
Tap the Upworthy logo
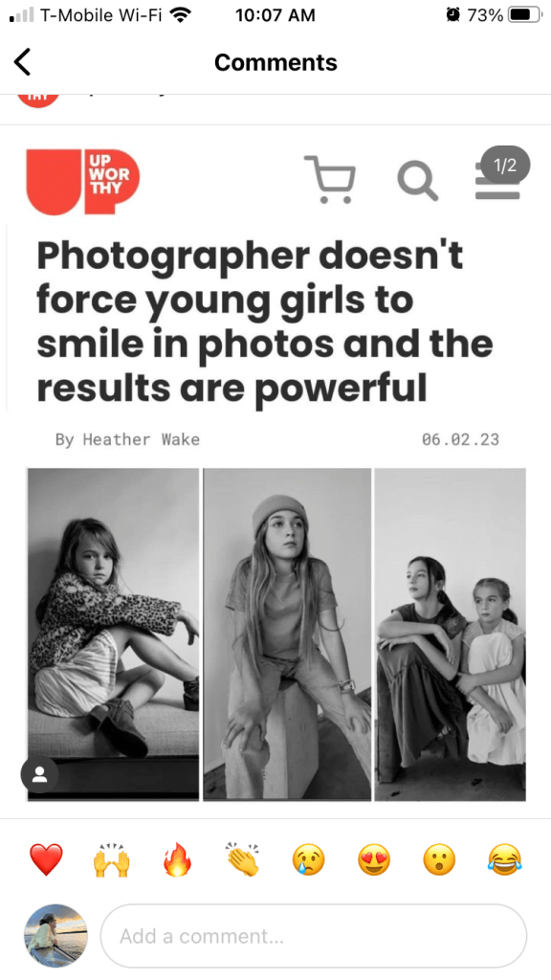tap(82, 181)
